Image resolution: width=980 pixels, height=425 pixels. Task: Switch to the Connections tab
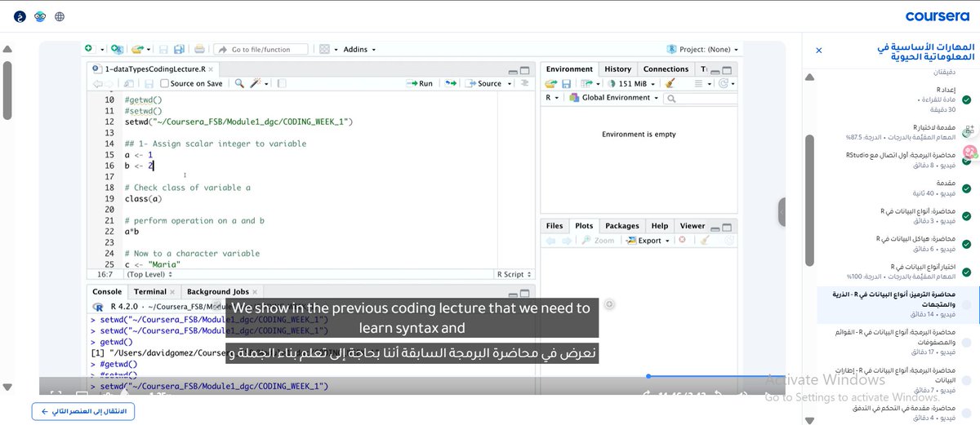point(666,69)
